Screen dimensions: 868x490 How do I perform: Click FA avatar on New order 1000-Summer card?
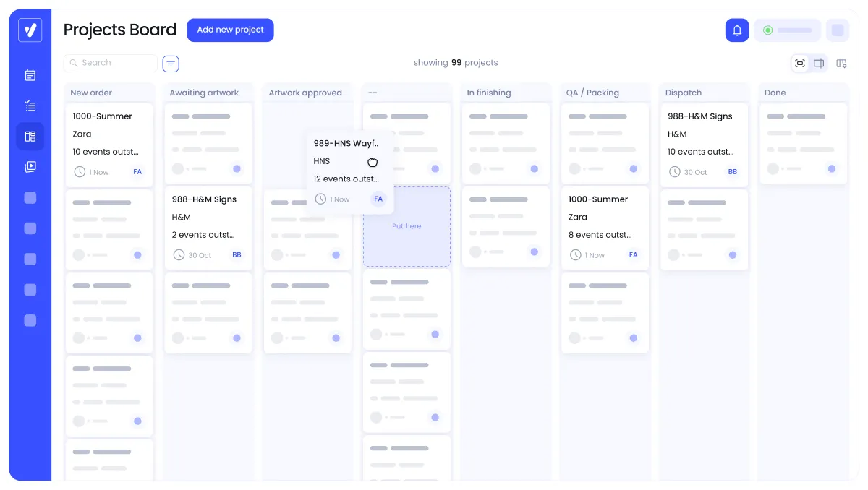point(137,172)
